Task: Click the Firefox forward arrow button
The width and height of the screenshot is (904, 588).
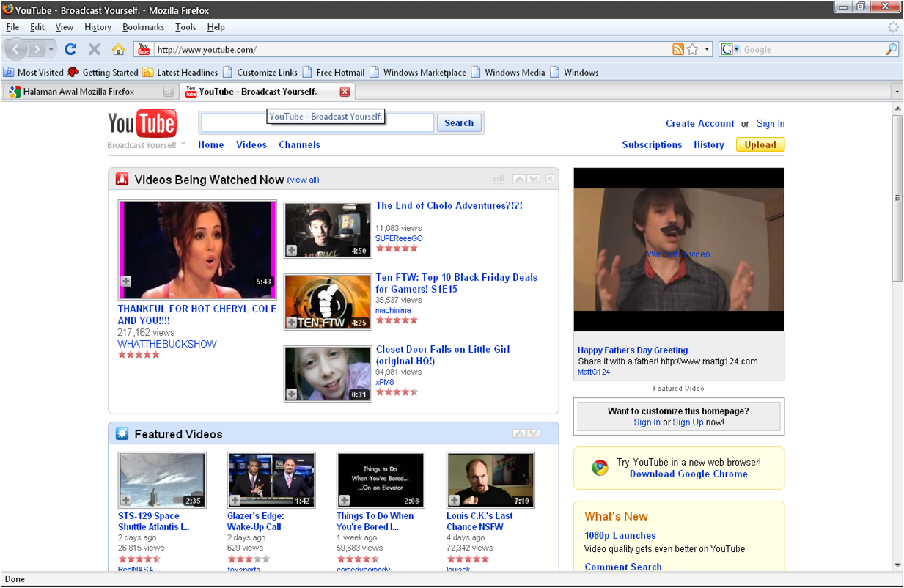Action: pyautogui.click(x=37, y=50)
